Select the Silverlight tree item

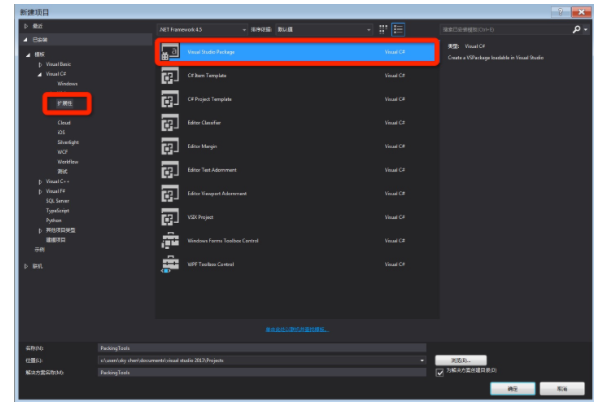(68, 142)
